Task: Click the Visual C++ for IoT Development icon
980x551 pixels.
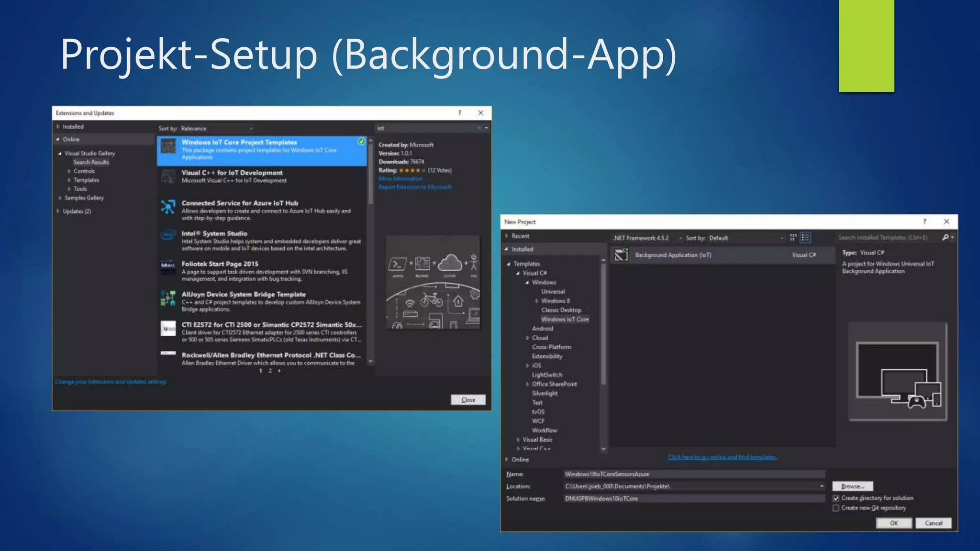Action: [x=168, y=176]
